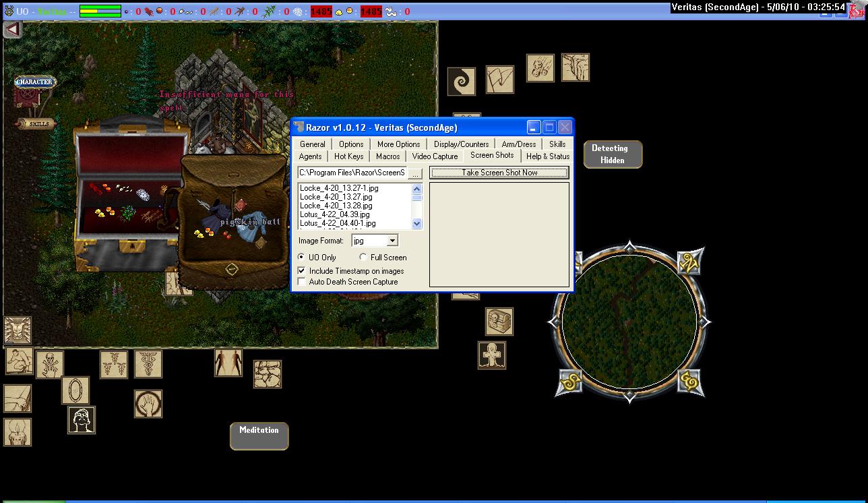Click the Meditation skill button
The image size is (868, 503).
(259, 436)
